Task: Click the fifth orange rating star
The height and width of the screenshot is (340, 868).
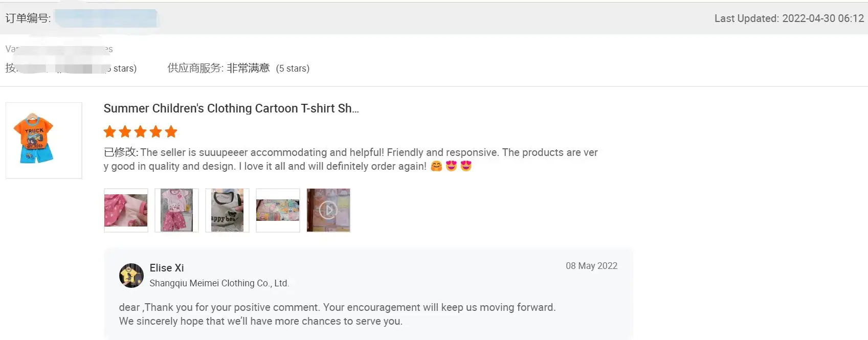Action: (171, 132)
